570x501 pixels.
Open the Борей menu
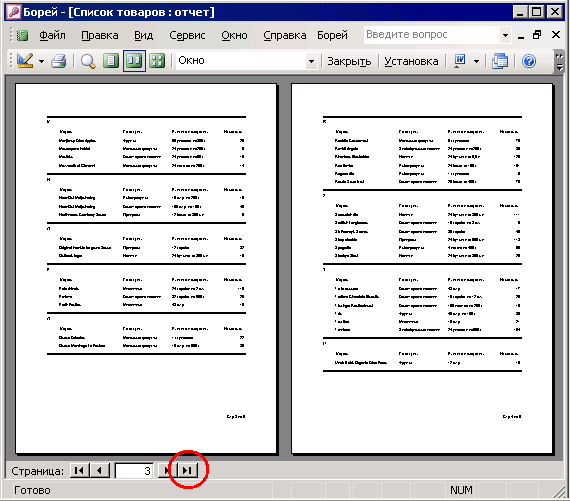tap(332, 35)
